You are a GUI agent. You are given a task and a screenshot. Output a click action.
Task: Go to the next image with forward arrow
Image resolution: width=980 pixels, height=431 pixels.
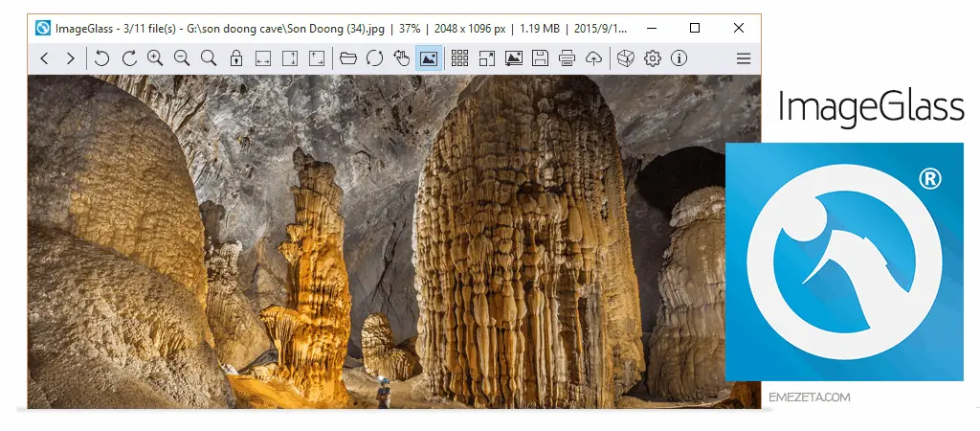click(70, 58)
